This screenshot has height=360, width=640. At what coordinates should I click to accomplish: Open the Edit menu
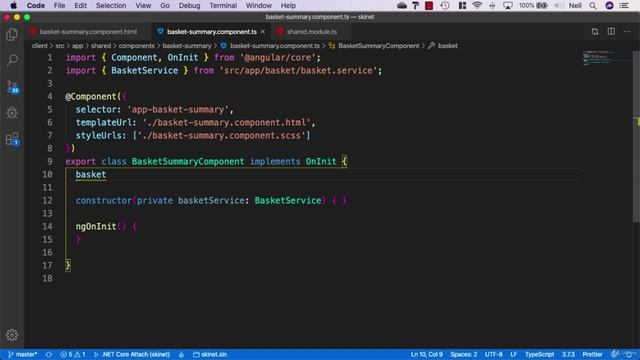coord(80,5)
